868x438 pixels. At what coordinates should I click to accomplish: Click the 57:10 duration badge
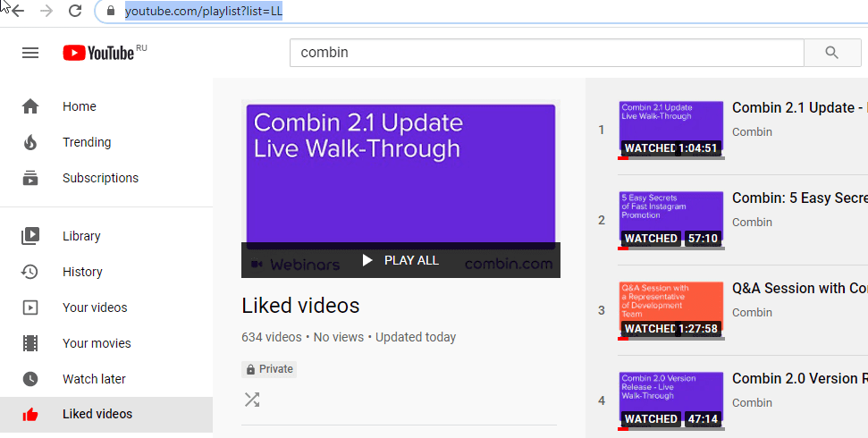point(703,239)
